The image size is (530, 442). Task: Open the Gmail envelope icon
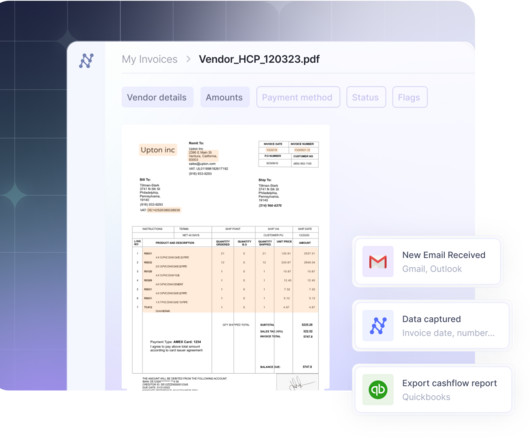(x=378, y=262)
